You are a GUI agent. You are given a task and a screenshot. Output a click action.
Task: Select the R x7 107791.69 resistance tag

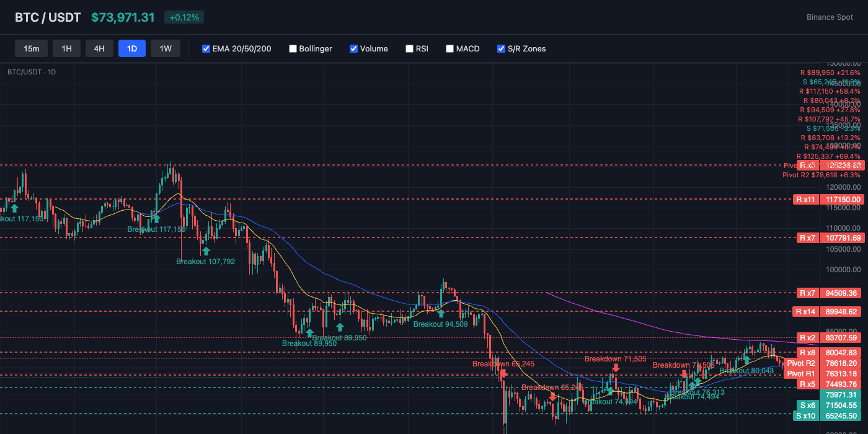pos(830,237)
